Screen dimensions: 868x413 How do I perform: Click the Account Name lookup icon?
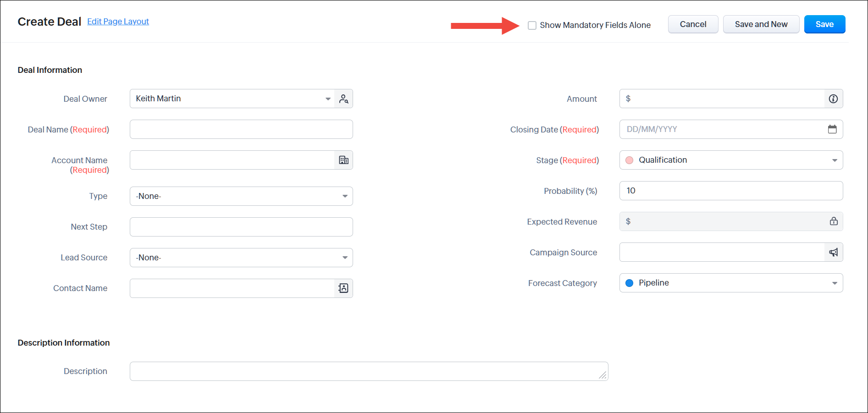click(x=343, y=160)
